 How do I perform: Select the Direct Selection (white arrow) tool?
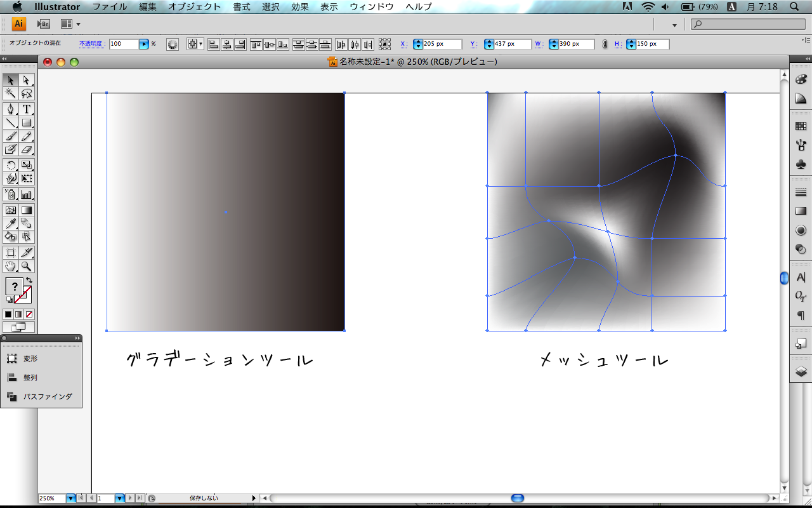tap(27, 80)
